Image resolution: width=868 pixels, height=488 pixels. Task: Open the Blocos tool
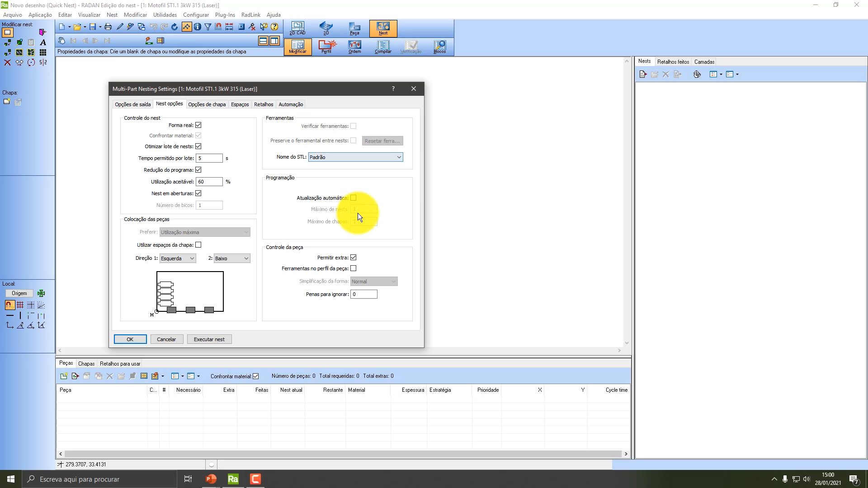(439, 47)
